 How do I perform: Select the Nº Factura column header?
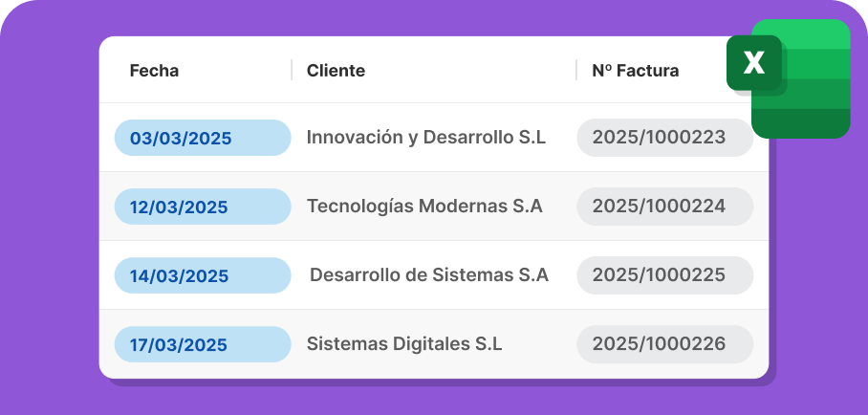636,71
